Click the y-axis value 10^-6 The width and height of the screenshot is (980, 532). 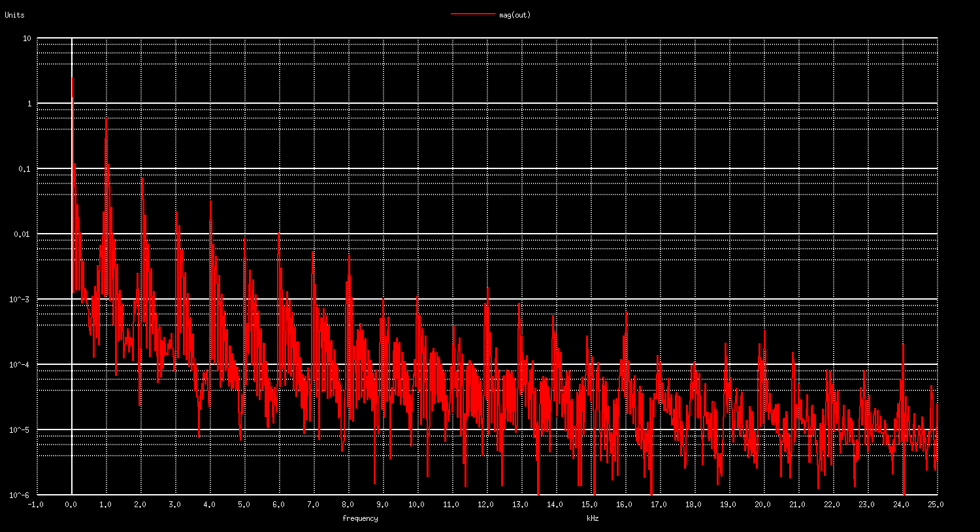tap(21, 495)
